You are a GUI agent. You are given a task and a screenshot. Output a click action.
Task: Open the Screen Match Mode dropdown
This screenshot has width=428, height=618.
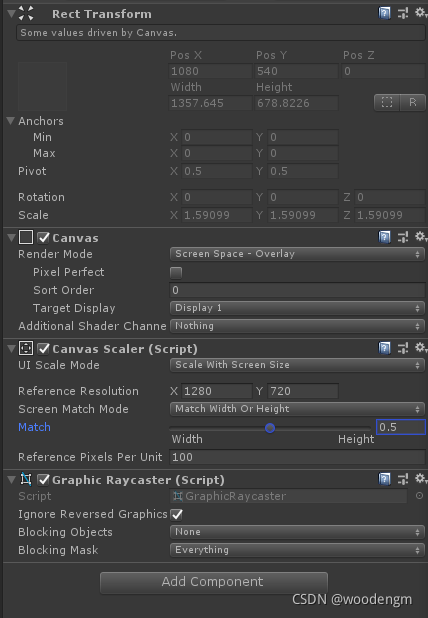click(x=297, y=409)
